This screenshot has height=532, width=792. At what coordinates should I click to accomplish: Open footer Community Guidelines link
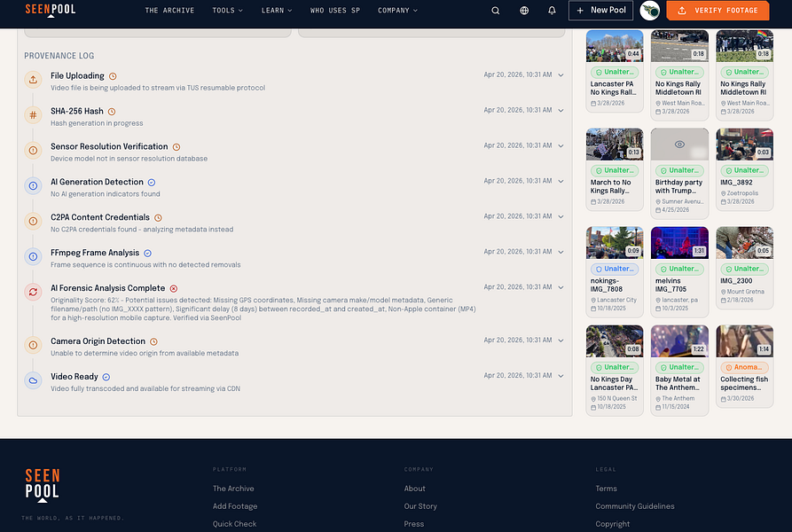coord(635,506)
